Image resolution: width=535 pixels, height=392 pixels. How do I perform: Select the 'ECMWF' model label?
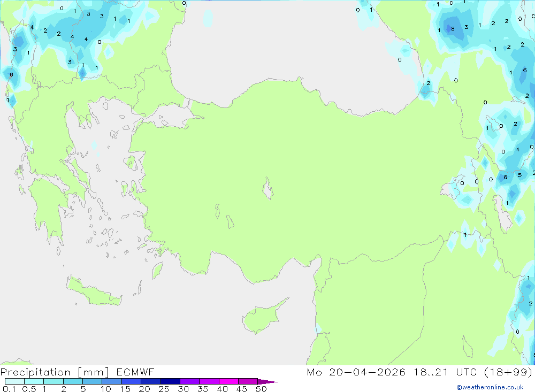point(135,372)
